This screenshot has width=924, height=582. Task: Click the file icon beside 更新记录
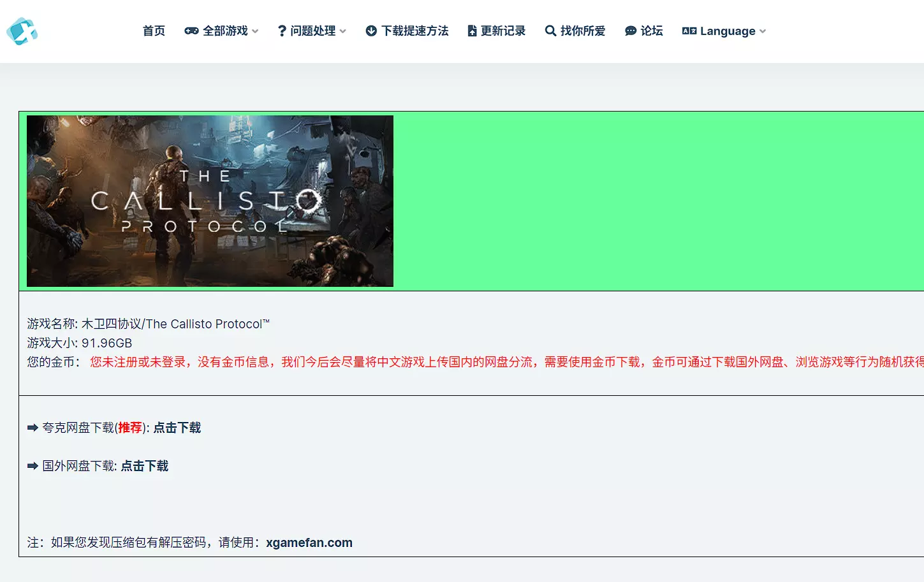(x=472, y=31)
